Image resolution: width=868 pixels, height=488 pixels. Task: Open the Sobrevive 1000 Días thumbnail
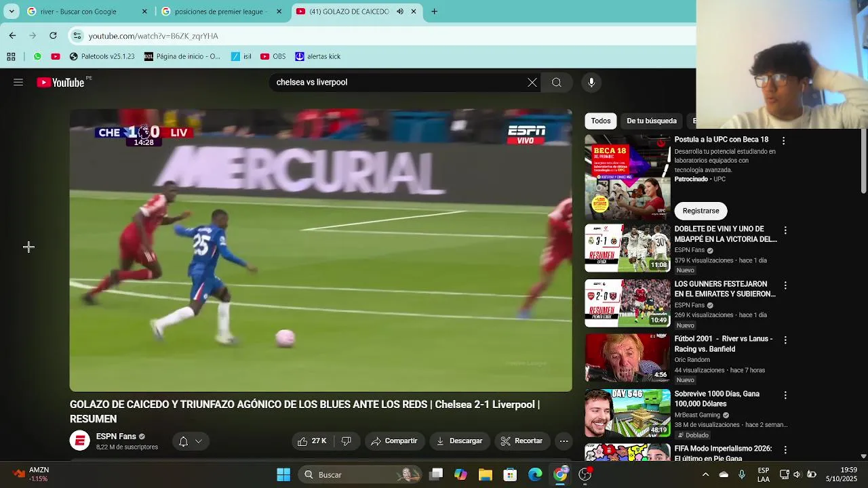coord(627,413)
